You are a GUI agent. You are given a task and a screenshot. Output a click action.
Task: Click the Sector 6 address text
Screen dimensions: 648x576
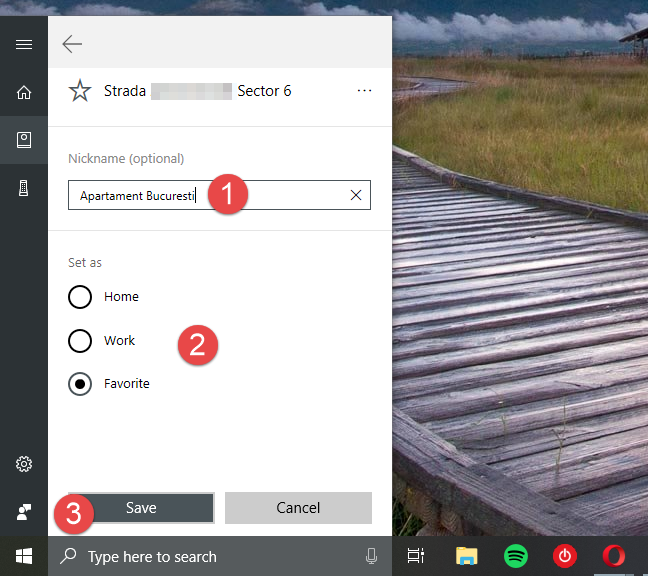click(264, 90)
